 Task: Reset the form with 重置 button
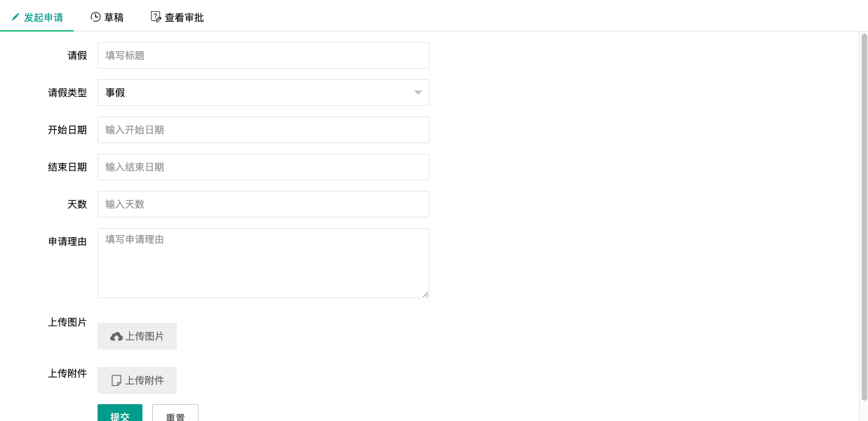point(175,414)
